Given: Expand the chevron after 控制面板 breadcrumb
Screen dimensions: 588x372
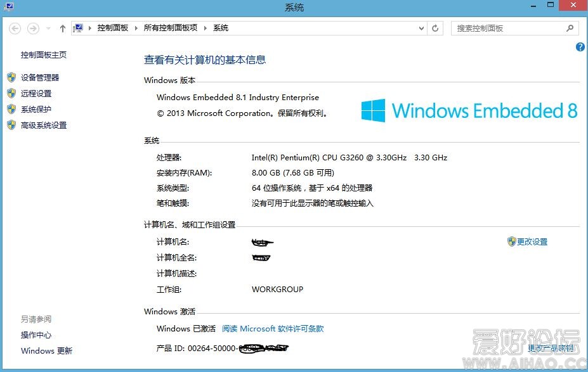Looking at the screenshot, I should pos(136,28).
